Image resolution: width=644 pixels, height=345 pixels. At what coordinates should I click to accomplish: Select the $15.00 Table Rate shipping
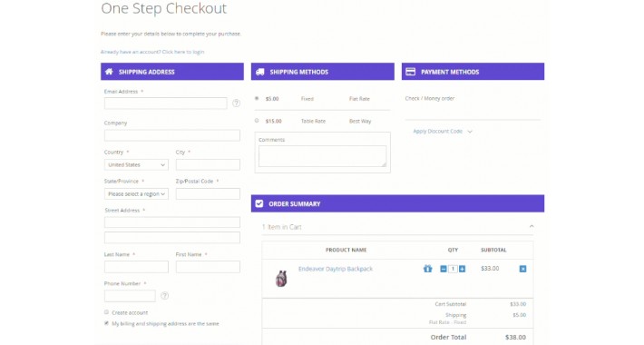pyautogui.click(x=257, y=121)
